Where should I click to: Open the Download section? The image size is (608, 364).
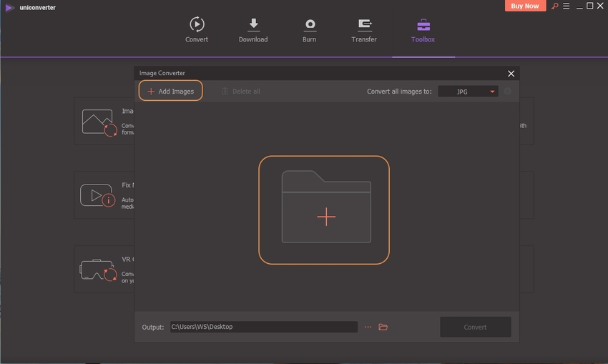click(253, 24)
